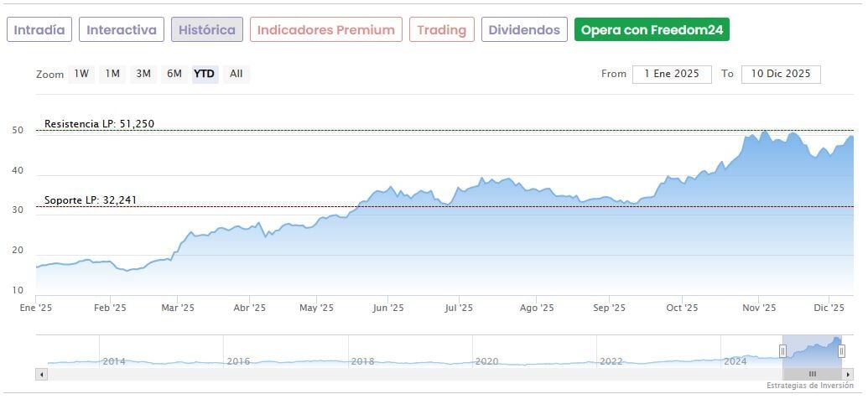Screen dimensions: 868x399
Task: Open the Intradía tab
Action: coord(39,30)
